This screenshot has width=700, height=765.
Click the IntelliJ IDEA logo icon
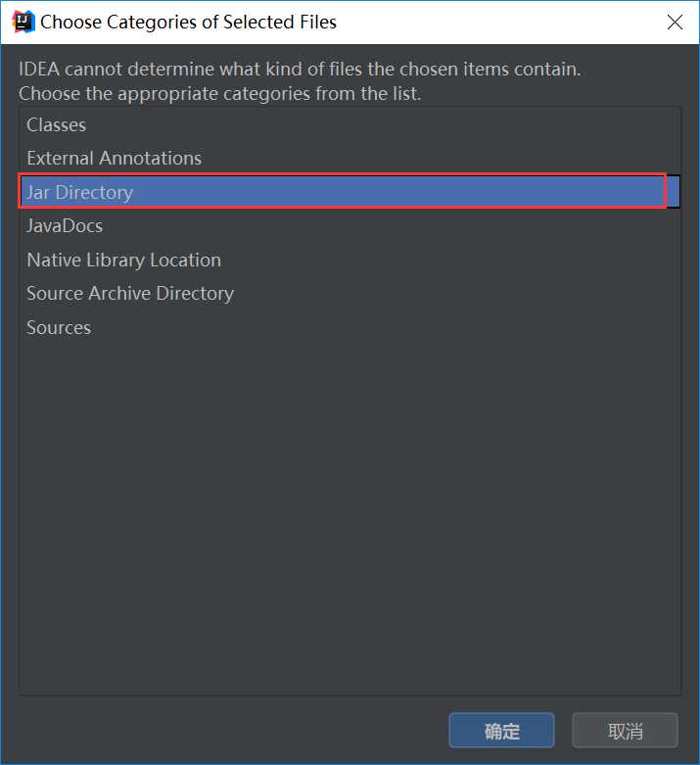coord(23,22)
